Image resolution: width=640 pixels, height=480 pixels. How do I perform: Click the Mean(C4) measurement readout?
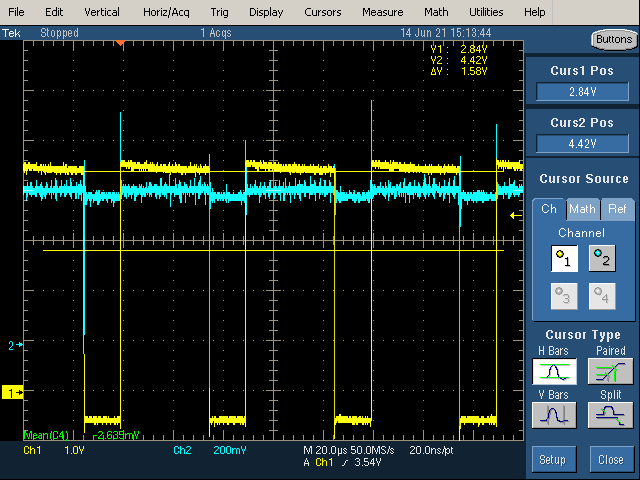(x=82, y=435)
